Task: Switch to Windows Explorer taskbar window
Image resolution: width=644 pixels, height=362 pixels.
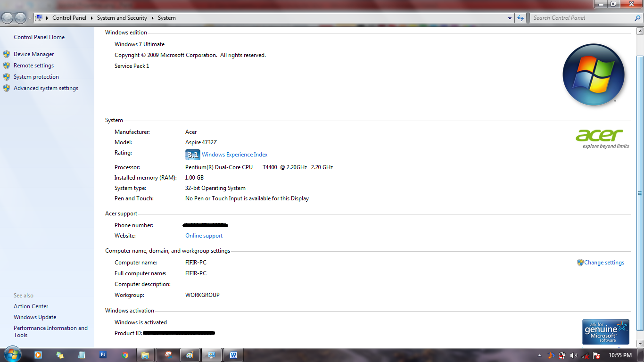Action: click(x=146, y=355)
